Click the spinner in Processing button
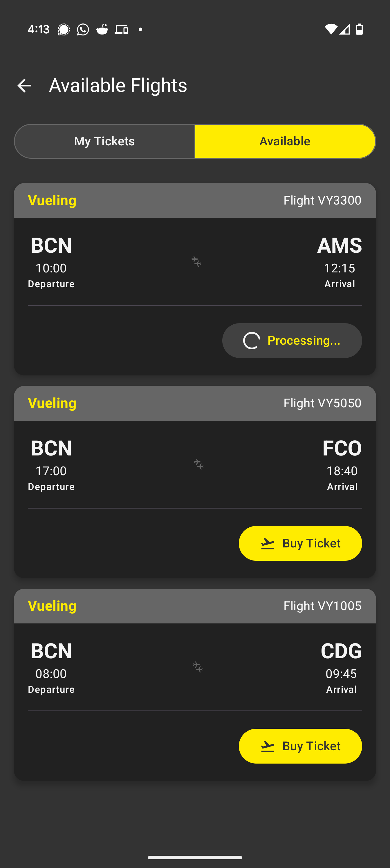Image resolution: width=390 pixels, height=868 pixels. click(252, 341)
